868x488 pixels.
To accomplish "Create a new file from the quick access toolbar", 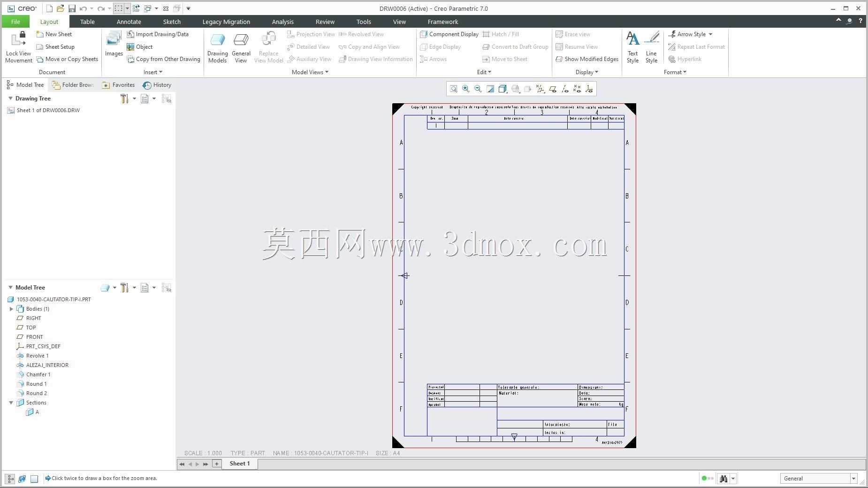I will 49,8.
